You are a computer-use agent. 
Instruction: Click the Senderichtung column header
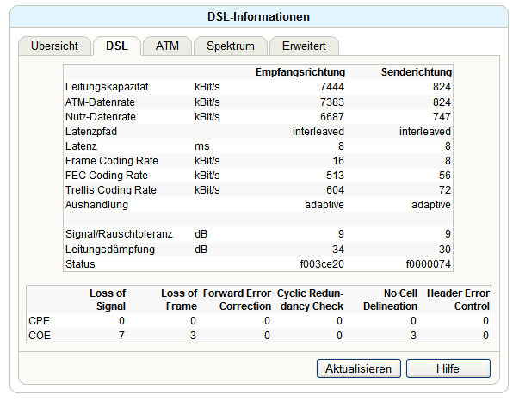(417, 72)
